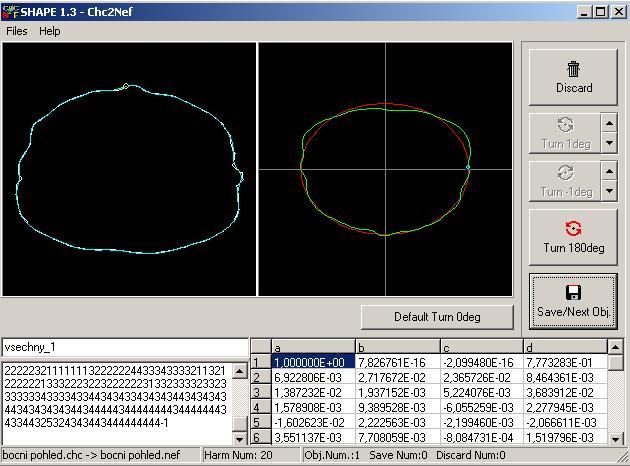Select cell -2,099480E-16 in column c
This screenshot has width=630, height=466.
[x=481, y=362]
